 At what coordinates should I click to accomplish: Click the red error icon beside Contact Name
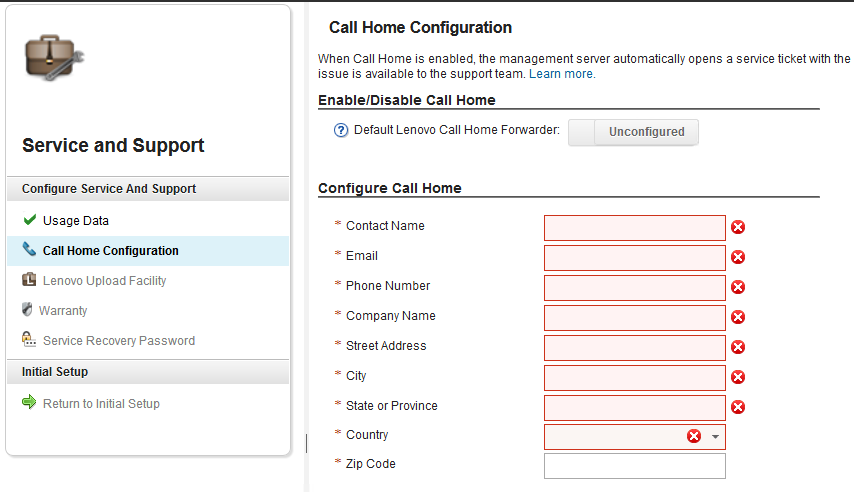tap(738, 227)
